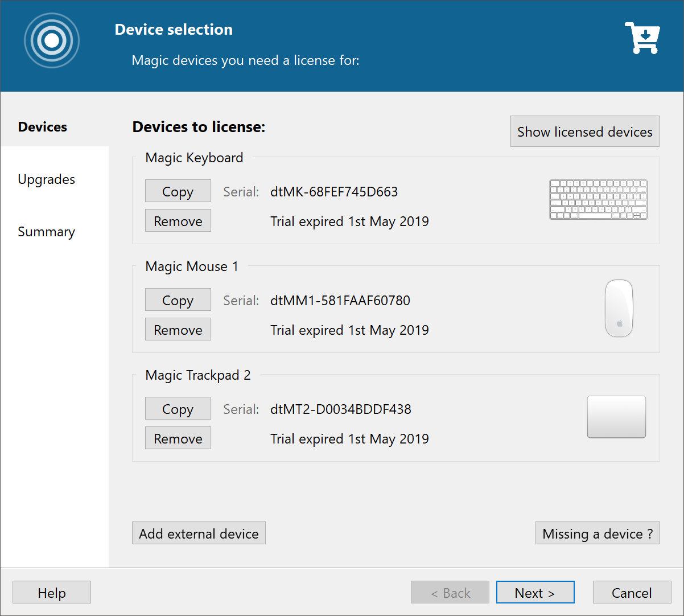The width and height of the screenshot is (684, 616).
Task: Open the Summary tab
Action: [x=46, y=232]
